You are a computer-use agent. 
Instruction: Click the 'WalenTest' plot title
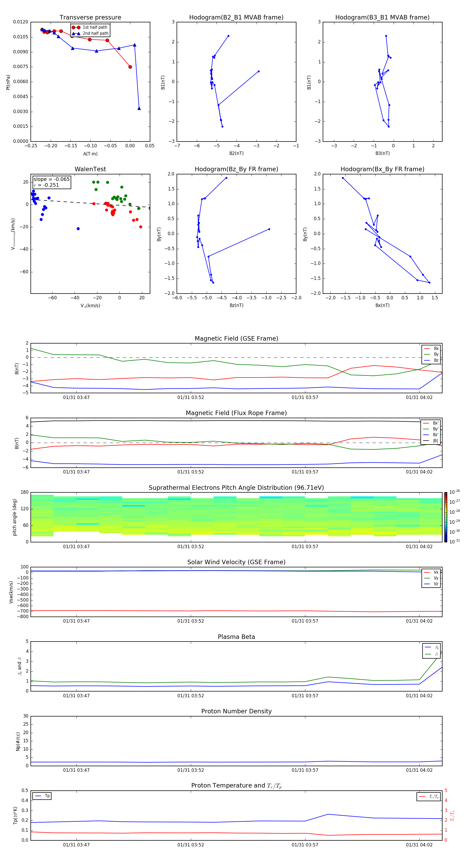[x=90, y=169]
